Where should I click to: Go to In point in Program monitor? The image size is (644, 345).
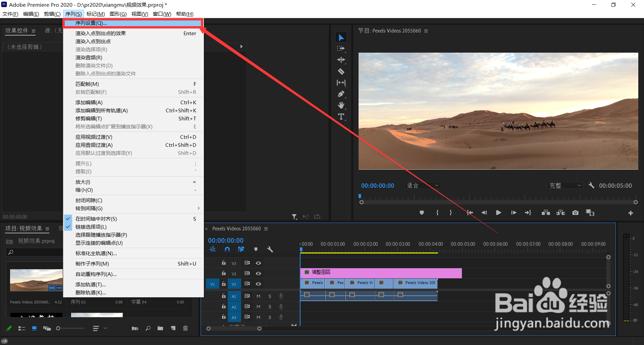coord(470,213)
